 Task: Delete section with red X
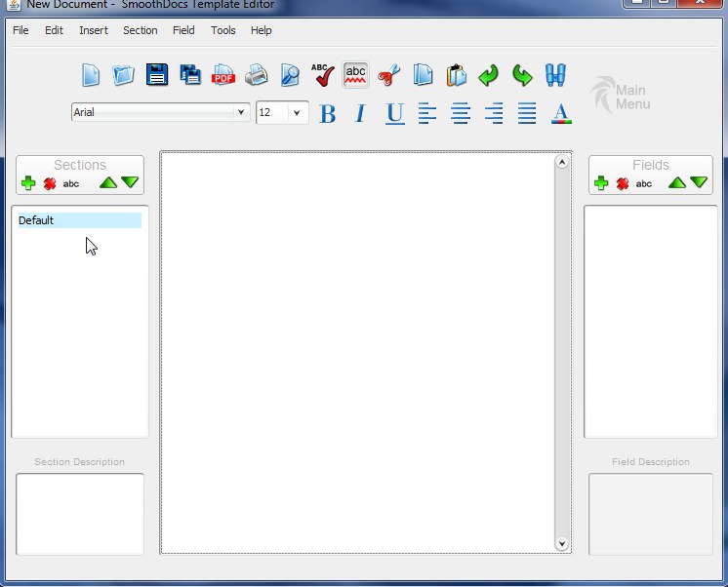(x=50, y=183)
